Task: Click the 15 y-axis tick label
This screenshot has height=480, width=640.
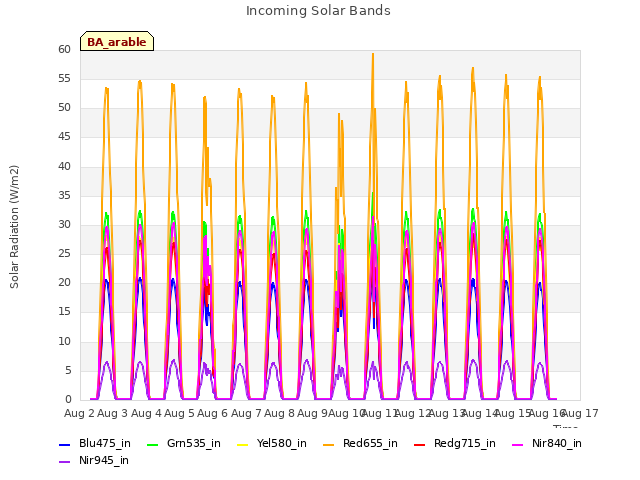Action: [x=64, y=312]
